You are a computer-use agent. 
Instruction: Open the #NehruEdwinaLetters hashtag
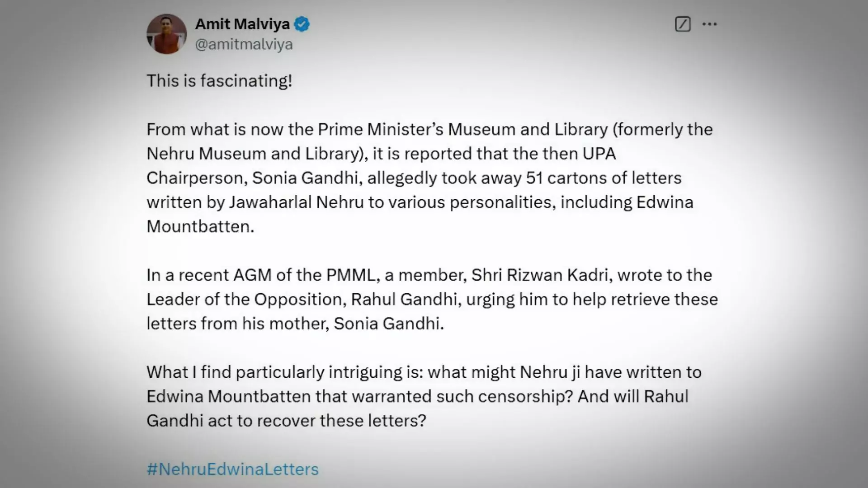tap(232, 469)
